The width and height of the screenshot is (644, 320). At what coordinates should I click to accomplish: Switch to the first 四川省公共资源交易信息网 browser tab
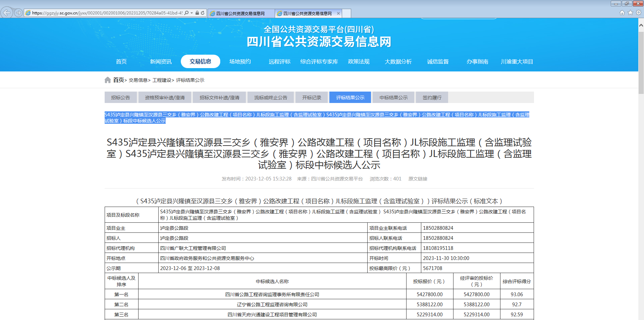click(240, 13)
